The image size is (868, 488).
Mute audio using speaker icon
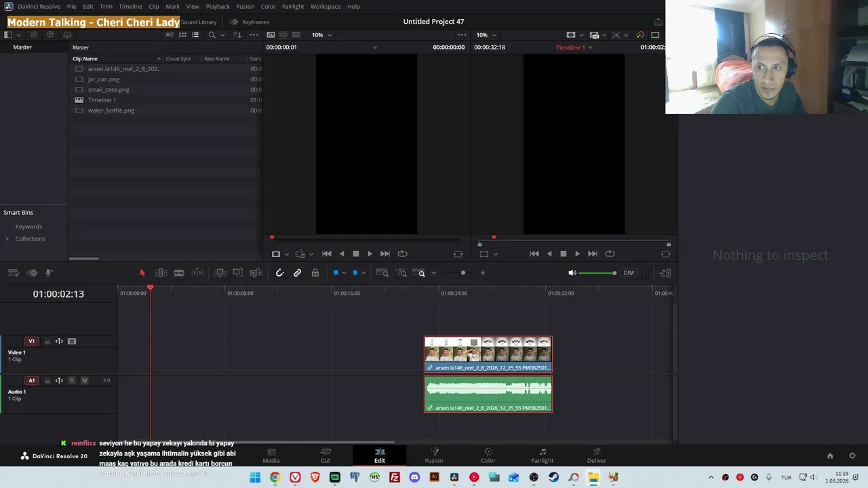pyautogui.click(x=572, y=273)
